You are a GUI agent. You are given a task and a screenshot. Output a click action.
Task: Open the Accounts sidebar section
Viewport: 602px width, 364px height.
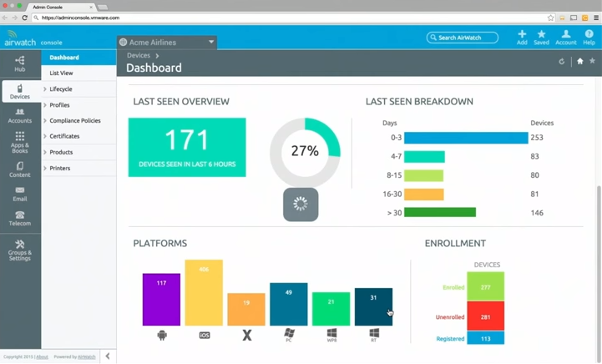(19, 115)
